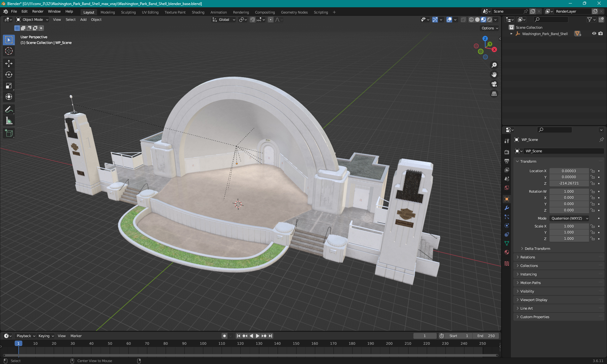Expand the Delta Transform panel

pyautogui.click(x=537, y=249)
